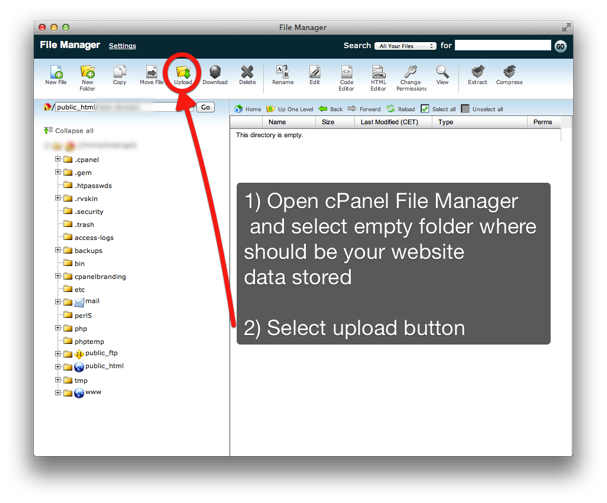
Task: Expand the mail folder node
Action: pyautogui.click(x=58, y=302)
